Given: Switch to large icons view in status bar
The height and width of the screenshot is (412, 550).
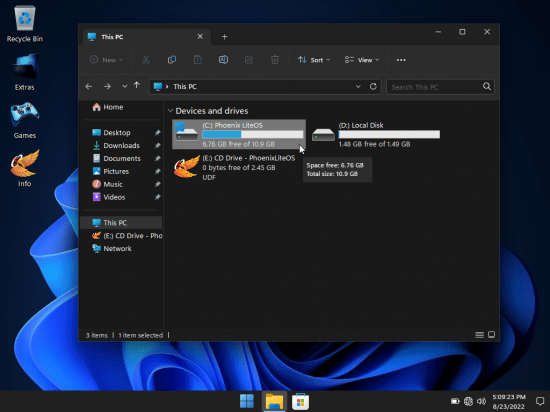Looking at the screenshot, I should (x=491, y=335).
